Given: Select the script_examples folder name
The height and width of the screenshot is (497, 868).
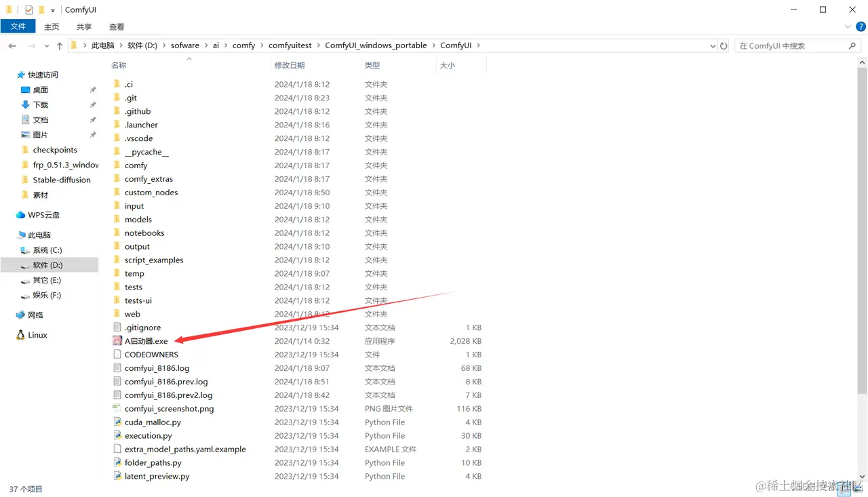Looking at the screenshot, I should (x=154, y=260).
